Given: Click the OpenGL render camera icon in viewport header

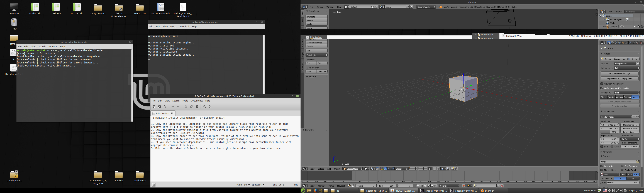Looking at the screenshot, I should click(x=453, y=169).
